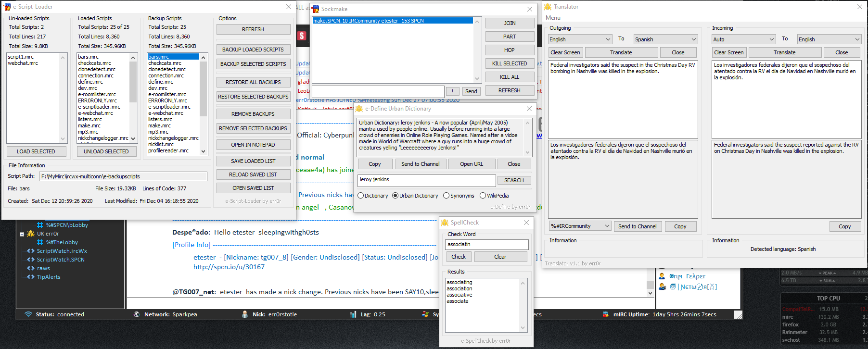Collapse the UK err0r tree node
Screen dimensions: 868x349
click(22, 234)
